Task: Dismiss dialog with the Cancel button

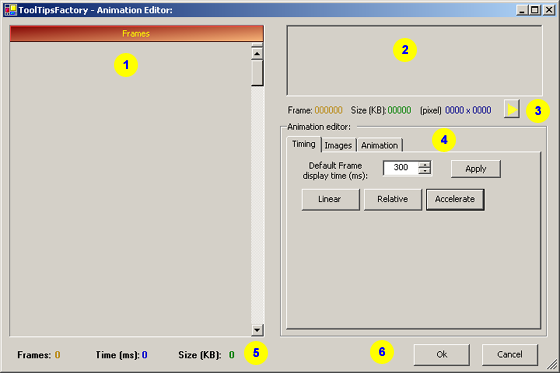Action: 510,354
